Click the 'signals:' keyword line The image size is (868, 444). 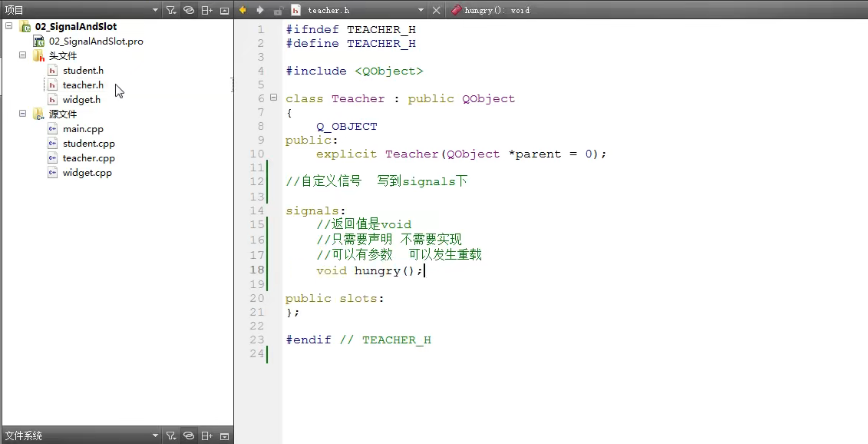[x=315, y=210]
